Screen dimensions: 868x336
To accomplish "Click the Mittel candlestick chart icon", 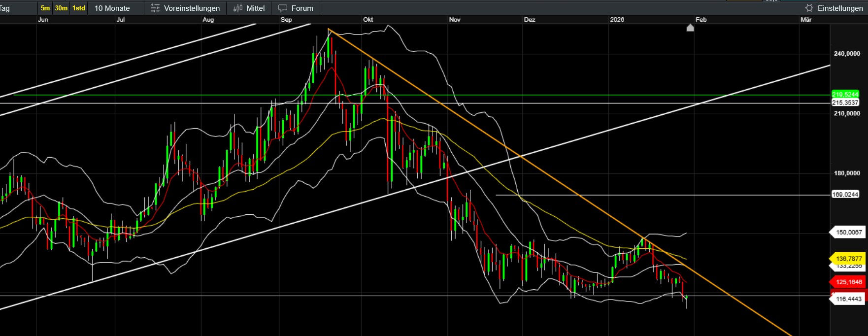I will (238, 8).
